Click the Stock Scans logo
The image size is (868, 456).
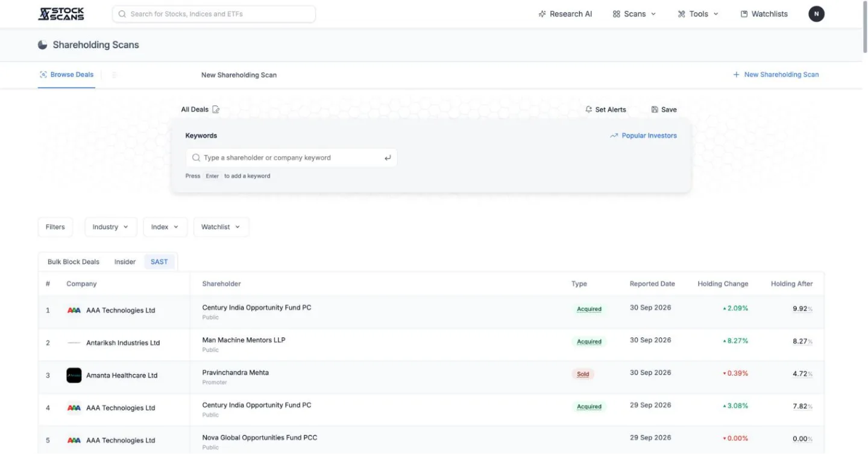[x=61, y=14]
